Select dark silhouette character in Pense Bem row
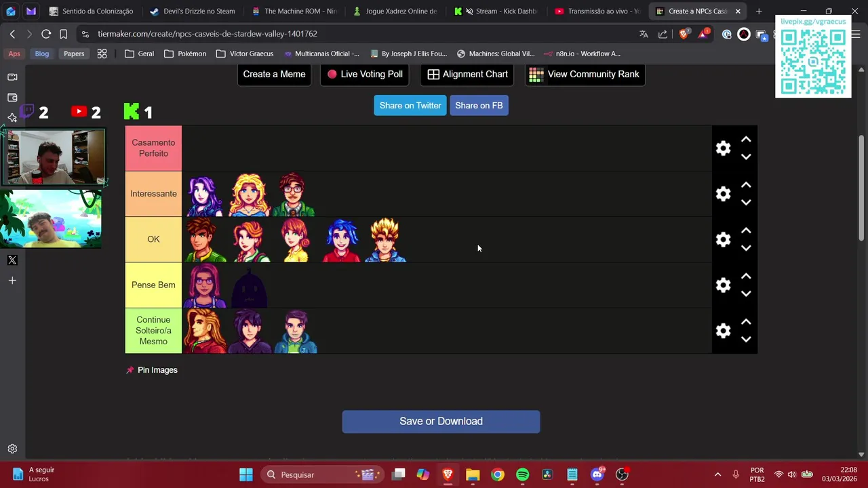The image size is (868, 488). point(250,285)
